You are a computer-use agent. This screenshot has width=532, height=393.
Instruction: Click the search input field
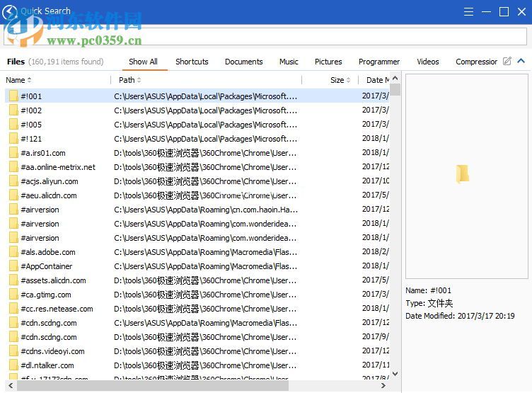[265, 36]
